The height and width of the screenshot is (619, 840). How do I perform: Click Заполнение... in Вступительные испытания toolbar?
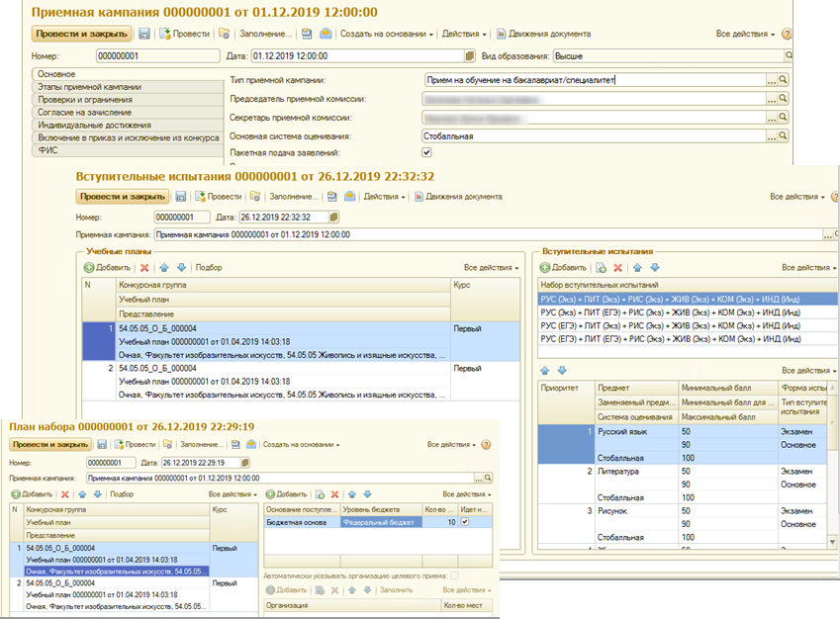point(294,197)
